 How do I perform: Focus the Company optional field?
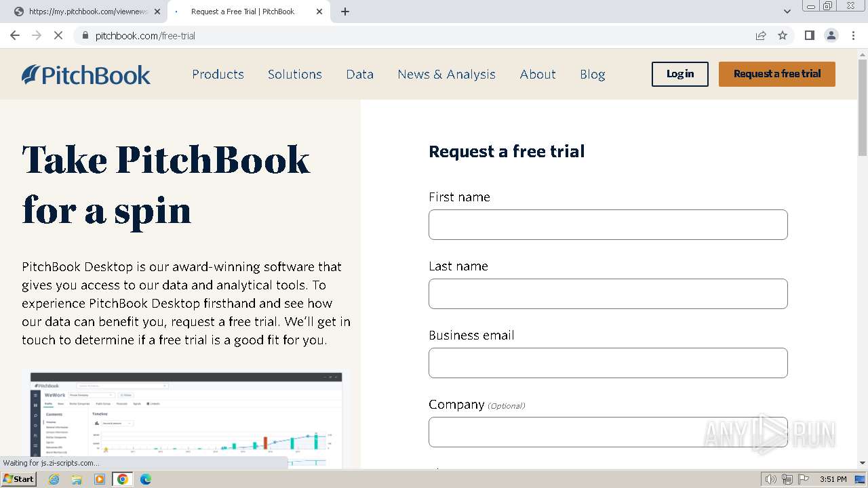coord(608,432)
